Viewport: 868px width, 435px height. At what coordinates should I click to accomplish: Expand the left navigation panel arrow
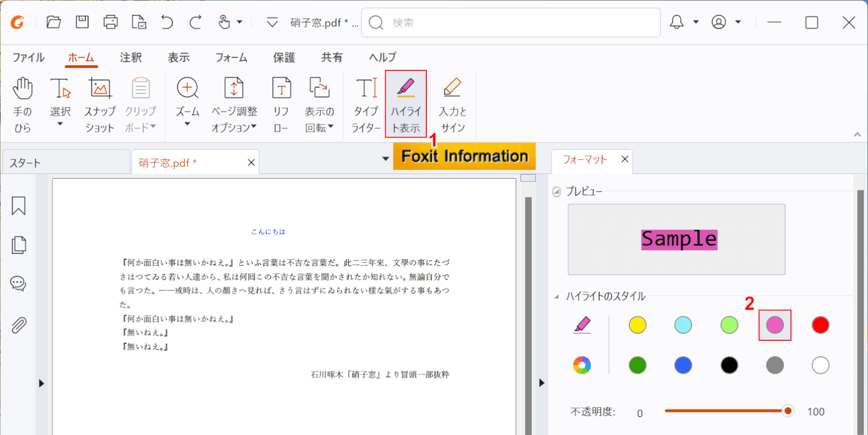[x=41, y=383]
